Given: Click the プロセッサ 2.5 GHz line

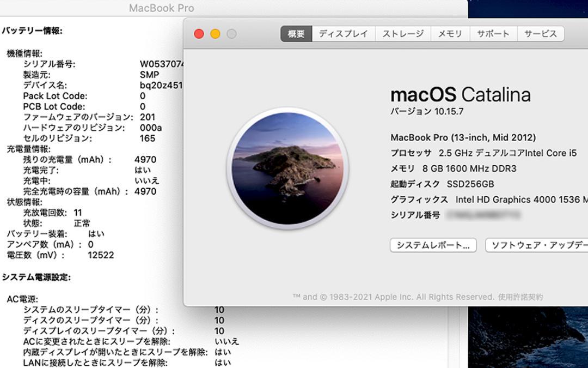Looking at the screenshot, I should click(x=483, y=153).
